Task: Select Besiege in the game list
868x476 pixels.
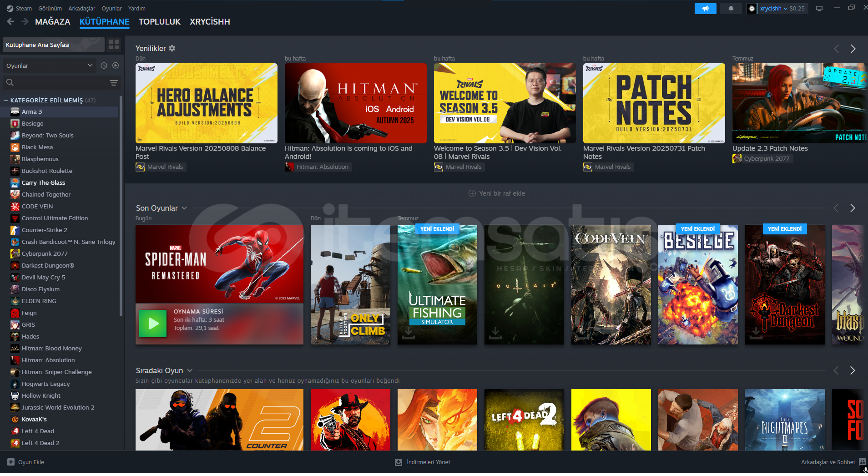Action: (60, 123)
